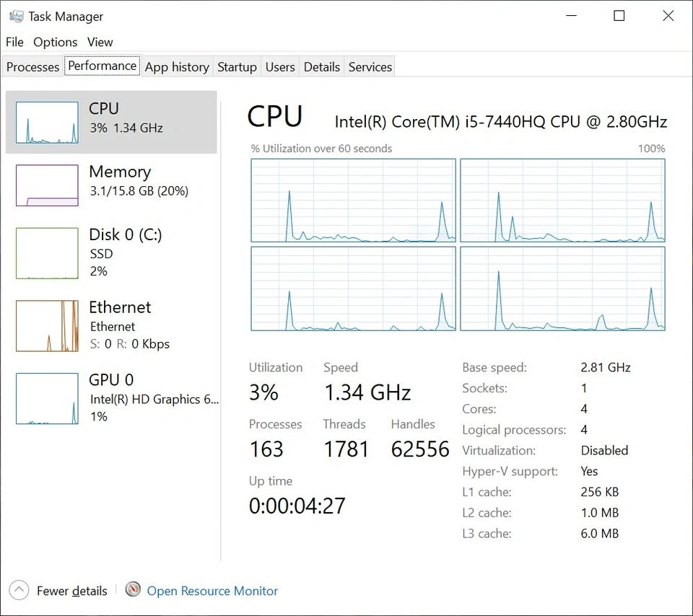Switch to the Processes tab
This screenshot has height=616, width=693.
[x=32, y=67]
